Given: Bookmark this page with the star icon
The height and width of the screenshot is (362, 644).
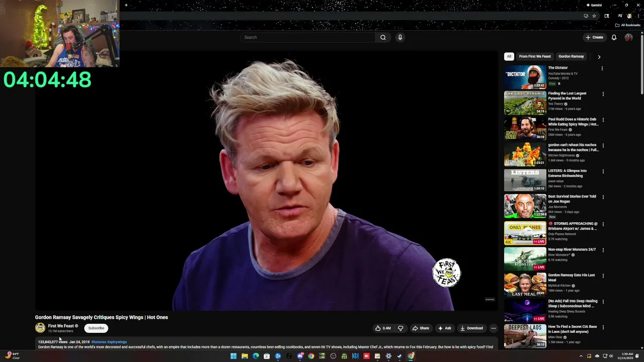Looking at the screenshot, I should click(x=594, y=16).
